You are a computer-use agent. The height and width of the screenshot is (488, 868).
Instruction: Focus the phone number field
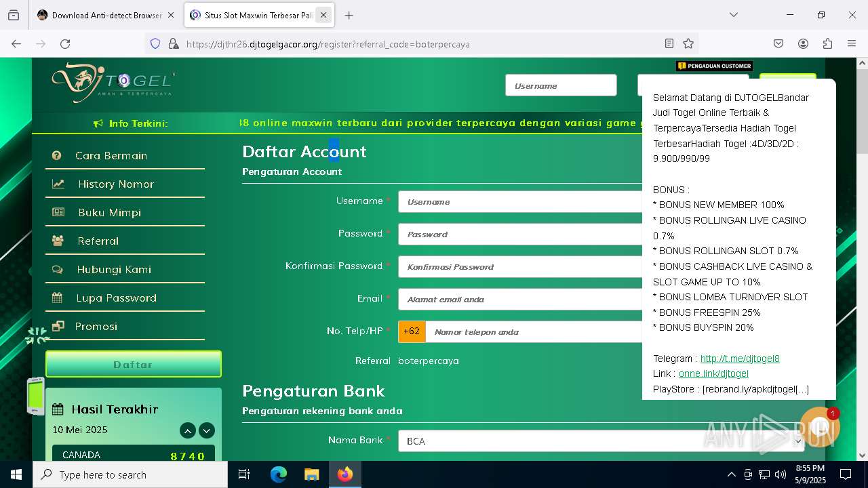pos(534,332)
